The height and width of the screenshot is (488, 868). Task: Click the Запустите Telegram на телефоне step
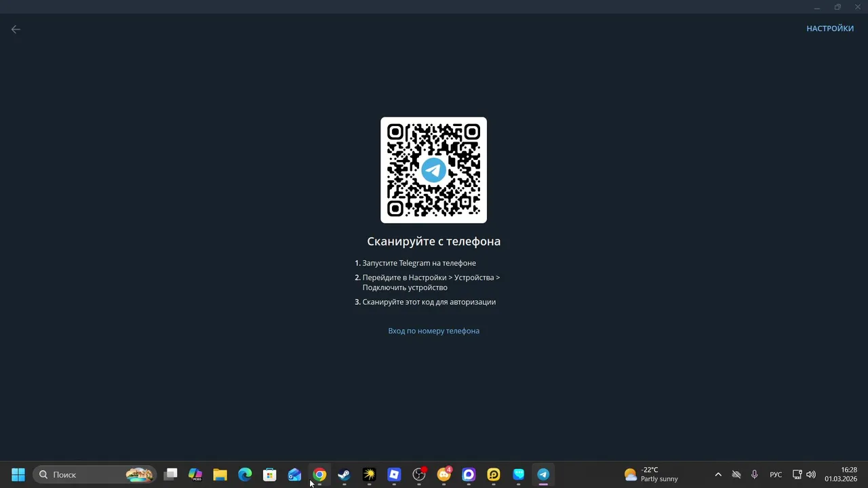click(419, 263)
